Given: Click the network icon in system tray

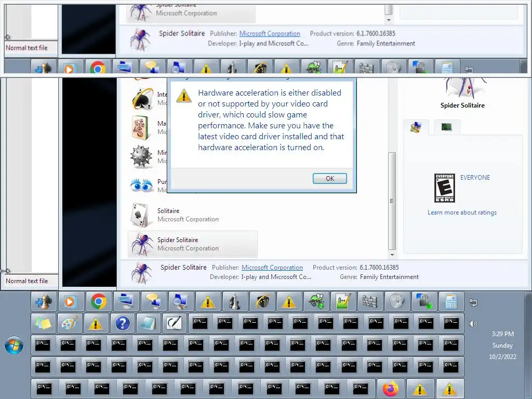Looking at the screenshot, I should tap(473, 302).
